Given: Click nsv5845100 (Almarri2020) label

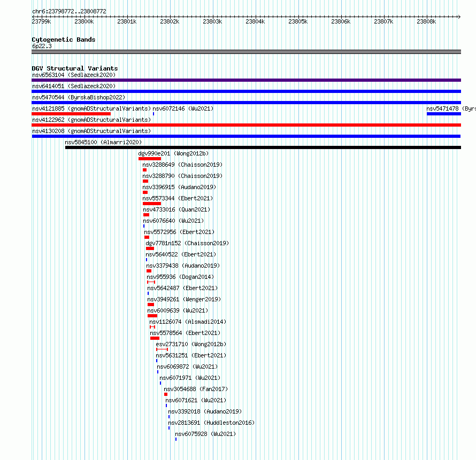Looking at the screenshot, I should pos(103,142).
